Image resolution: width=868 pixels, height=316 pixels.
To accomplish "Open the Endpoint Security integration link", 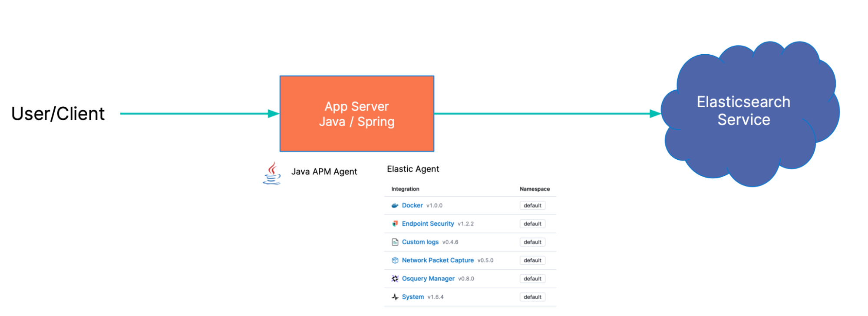I will pos(428,224).
